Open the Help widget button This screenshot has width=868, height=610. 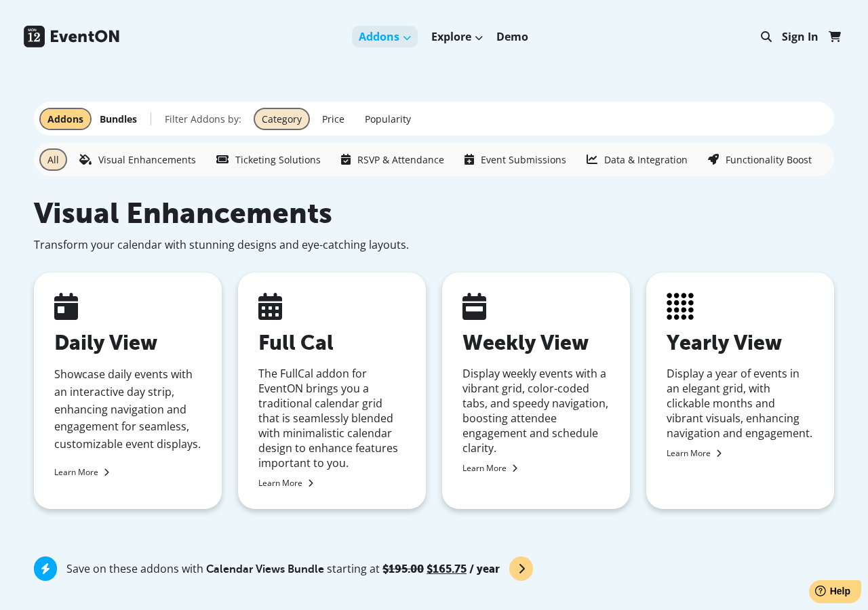click(835, 591)
